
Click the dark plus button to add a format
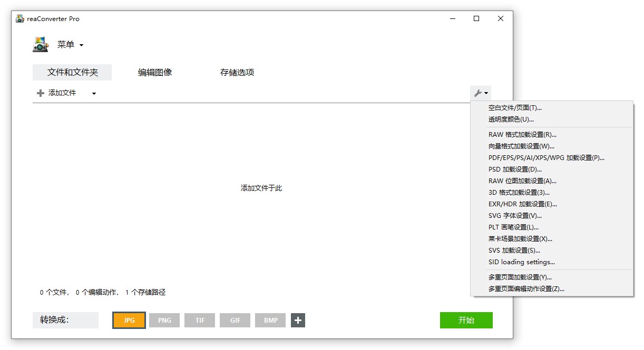point(298,320)
